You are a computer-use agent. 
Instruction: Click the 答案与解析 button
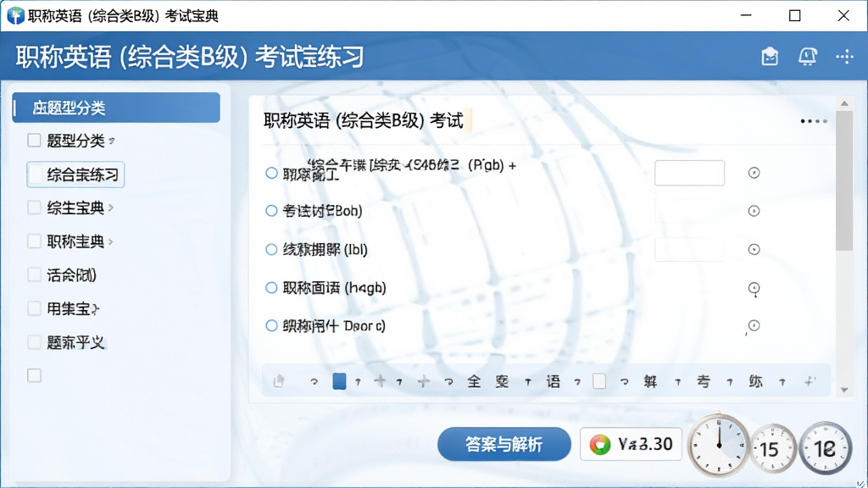tap(504, 444)
